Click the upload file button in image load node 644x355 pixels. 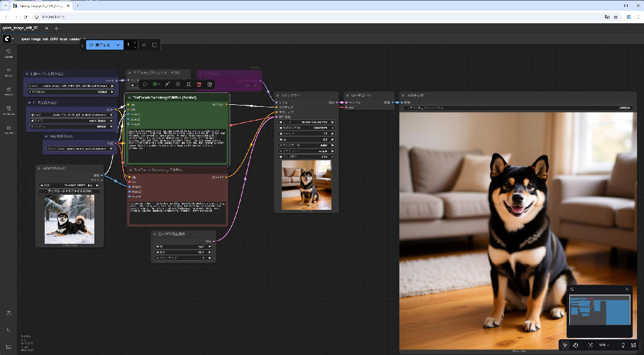69,190
